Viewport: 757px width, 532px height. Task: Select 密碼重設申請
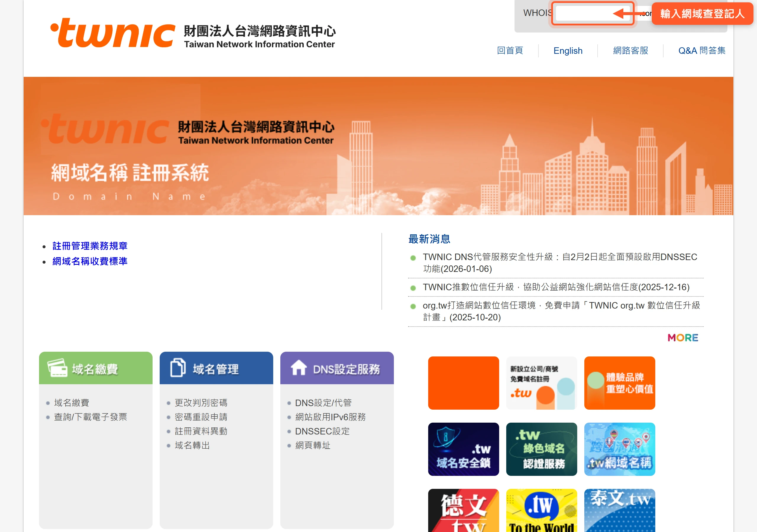201,417
